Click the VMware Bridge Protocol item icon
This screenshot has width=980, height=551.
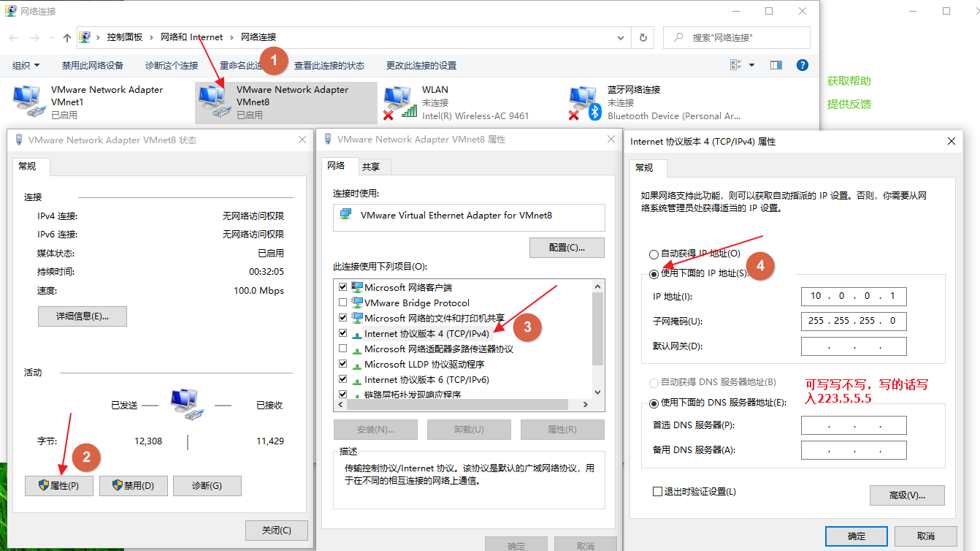[x=357, y=303]
